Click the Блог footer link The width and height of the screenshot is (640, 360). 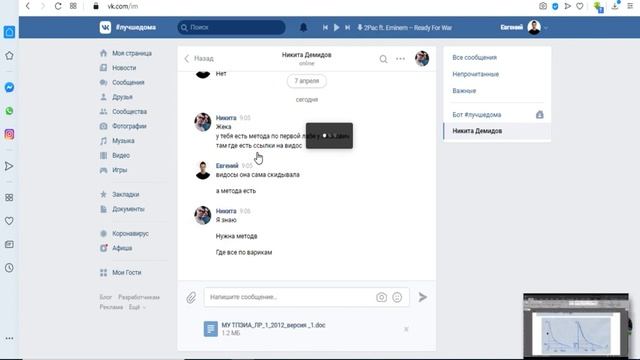click(105, 297)
